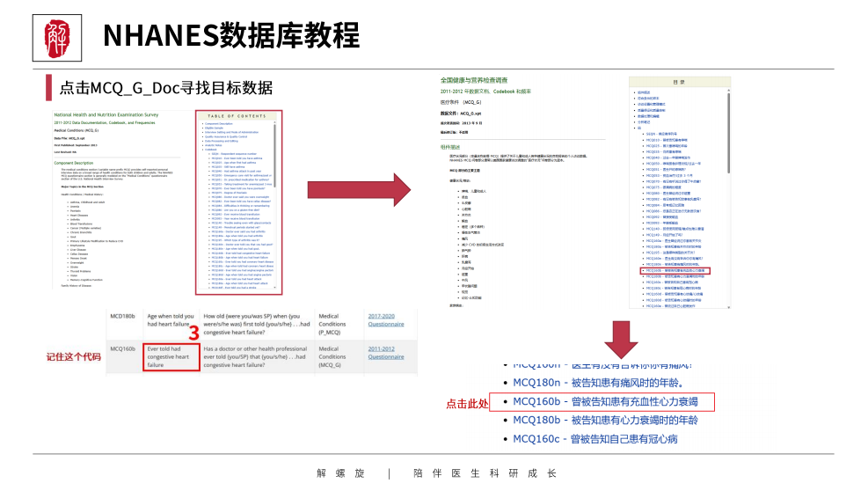Click the 组件描述 section heading
The width and height of the screenshot is (868, 491).
point(450,148)
